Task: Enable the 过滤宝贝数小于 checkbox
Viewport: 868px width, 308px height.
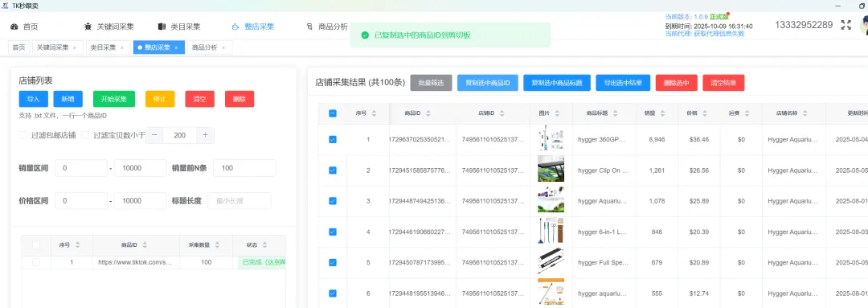Action: point(85,135)
